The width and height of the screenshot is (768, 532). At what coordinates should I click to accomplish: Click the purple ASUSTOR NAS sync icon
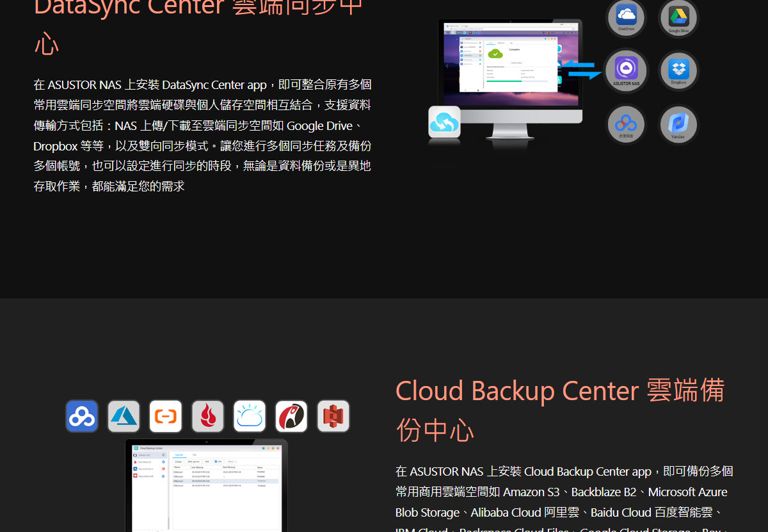626,70
